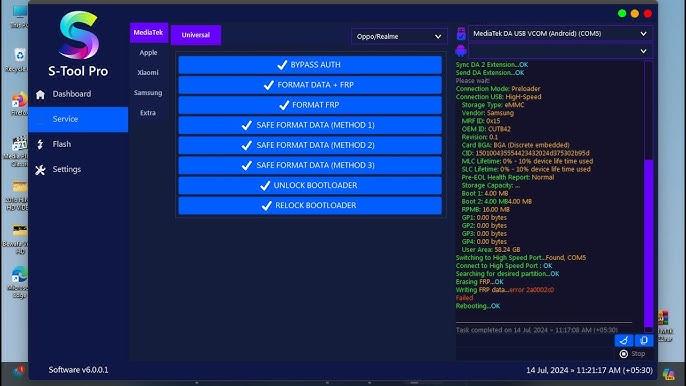The width and height of the screenshot is (686, 386).
Task: Click the red window control dot
Action: coord(648,14)
